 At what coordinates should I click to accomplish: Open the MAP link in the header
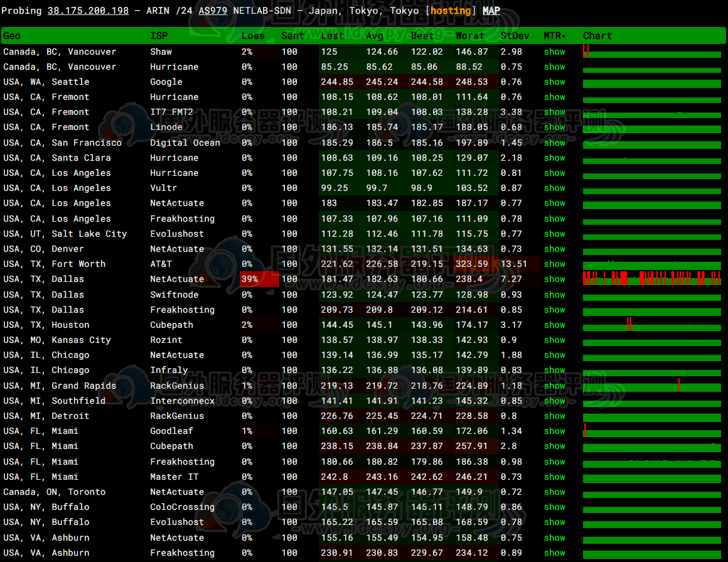[x=491, y=11]
